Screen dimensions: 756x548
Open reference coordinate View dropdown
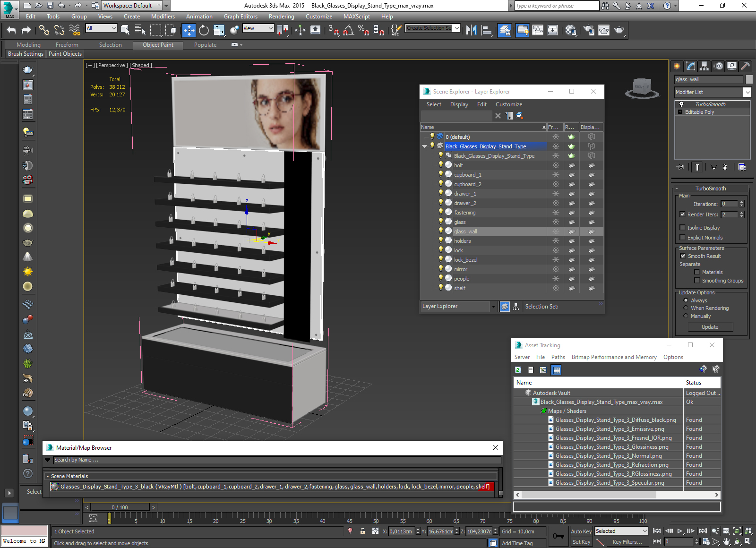(258, 28)
